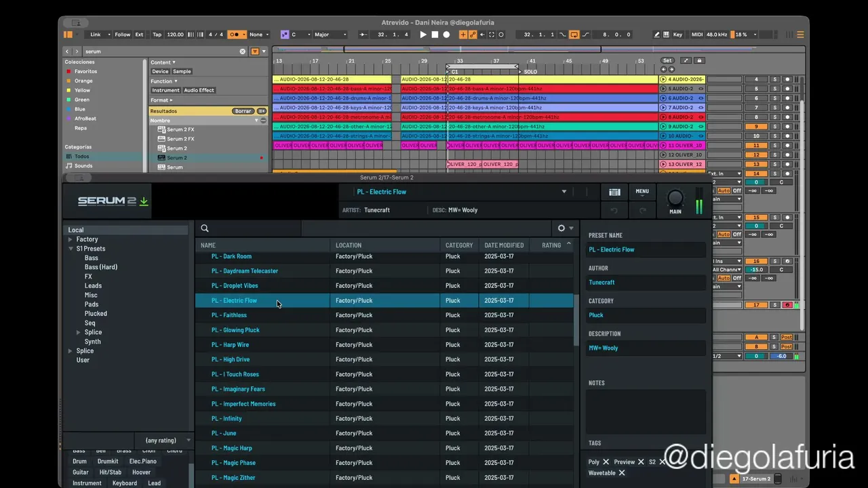The width and height of the screenshot is (868, 488).
Task: Select the Instrument function filter
Action: 165,90
